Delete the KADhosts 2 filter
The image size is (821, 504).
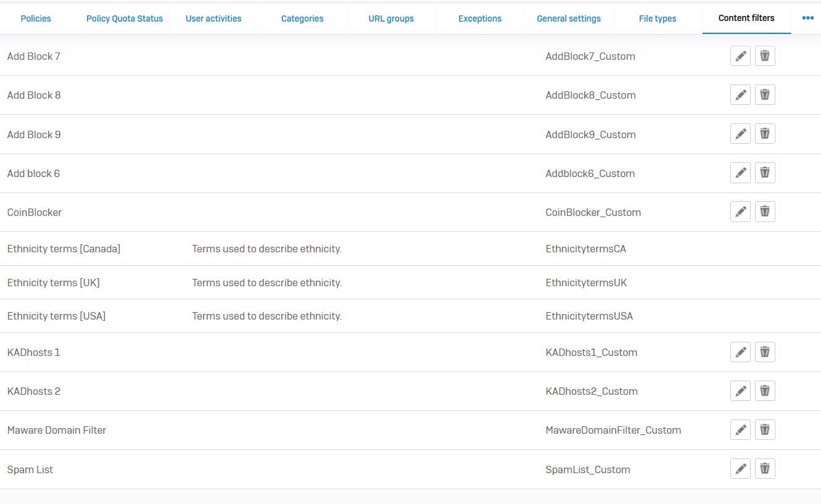(x=765, y=391)
